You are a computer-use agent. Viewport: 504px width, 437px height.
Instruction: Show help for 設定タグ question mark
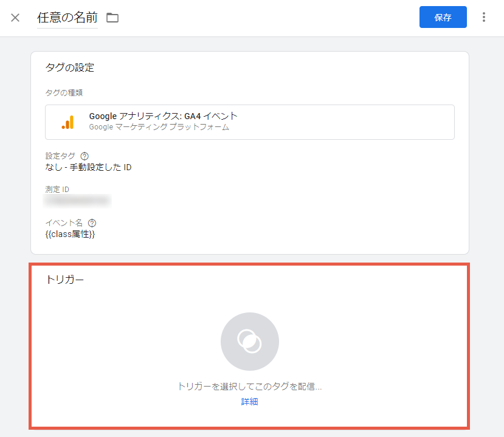pyautogui.click(x=85, y=156)
